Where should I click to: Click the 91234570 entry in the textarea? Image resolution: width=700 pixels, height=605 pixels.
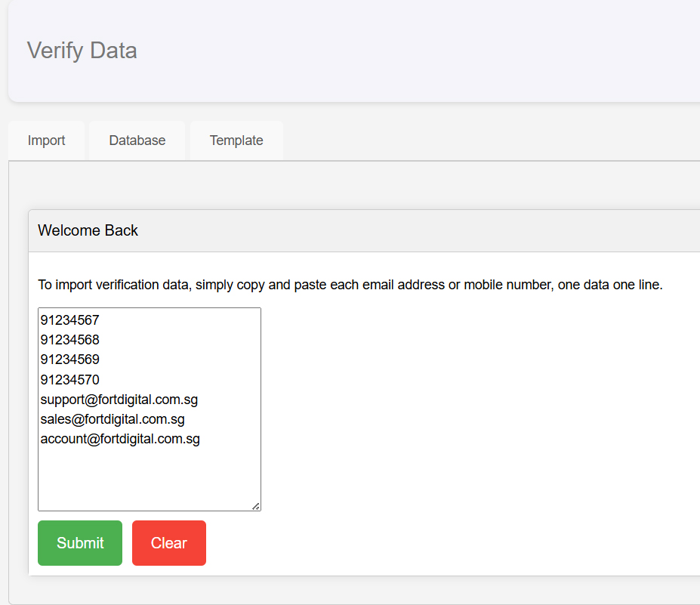[69, 379]
